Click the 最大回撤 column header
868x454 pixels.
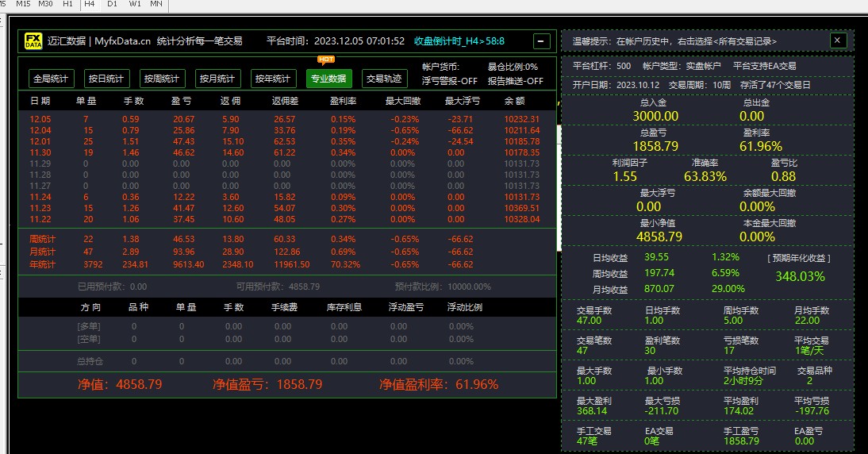coord(403,101)
